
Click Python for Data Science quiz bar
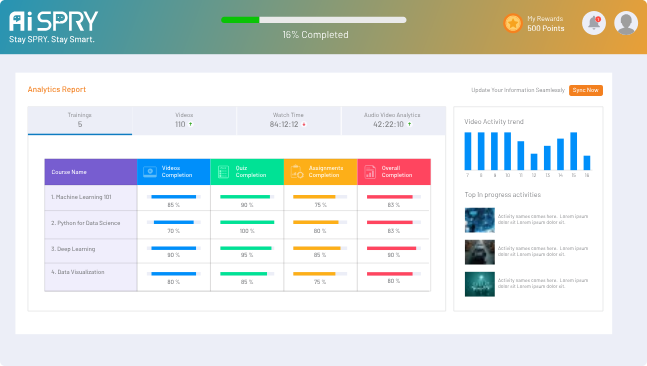[x=247, y=222]
